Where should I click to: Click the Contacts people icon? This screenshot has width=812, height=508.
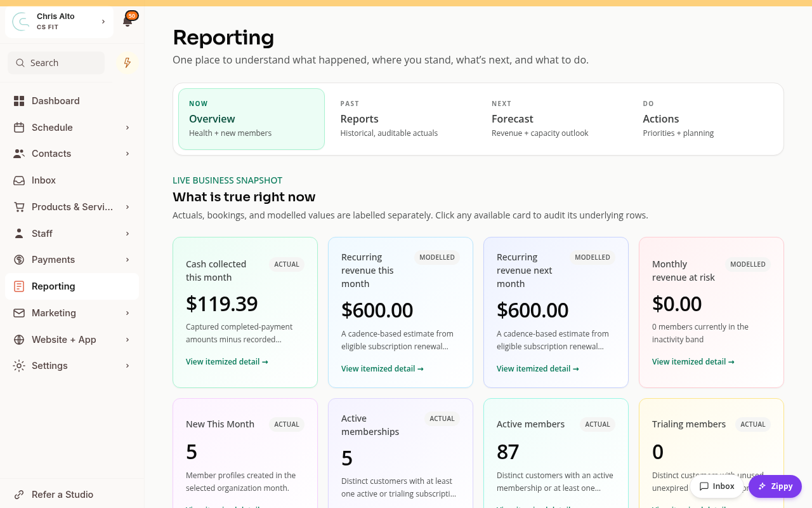click(19, 154)
